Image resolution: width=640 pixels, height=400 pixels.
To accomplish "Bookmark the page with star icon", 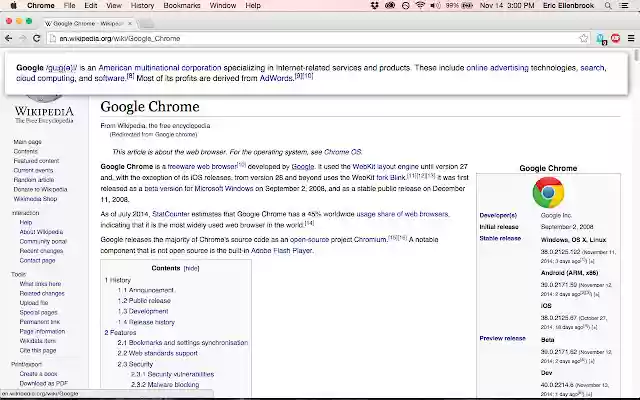I will coord(584,38).
